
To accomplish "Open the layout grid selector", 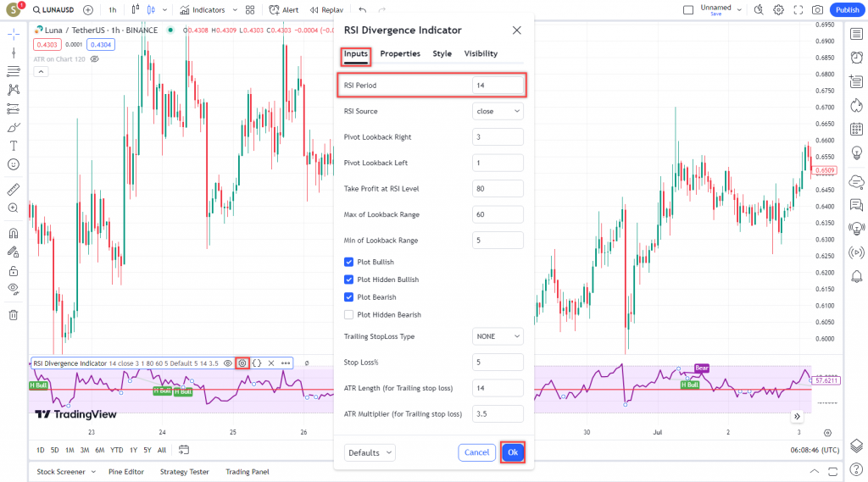I will [250, 10].
